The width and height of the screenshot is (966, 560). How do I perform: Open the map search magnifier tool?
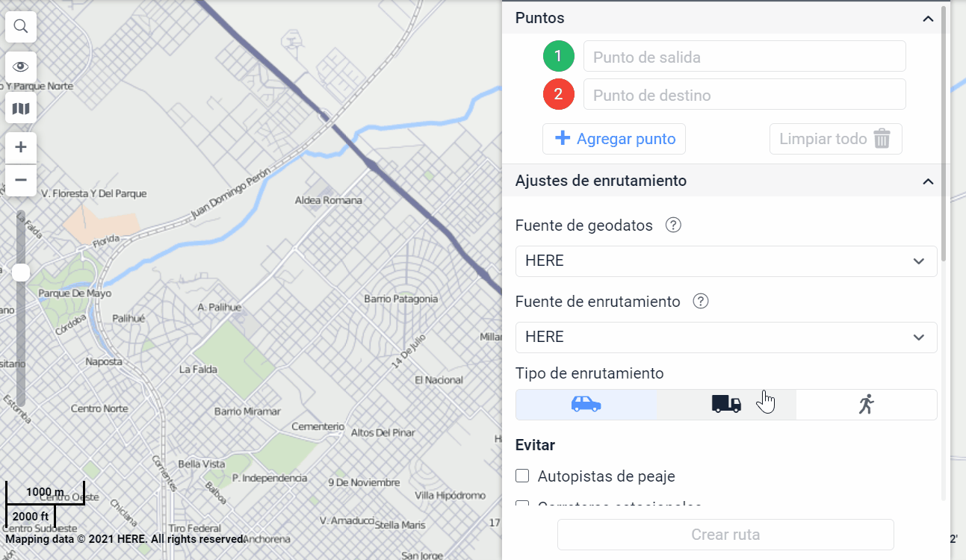[21, 27]
